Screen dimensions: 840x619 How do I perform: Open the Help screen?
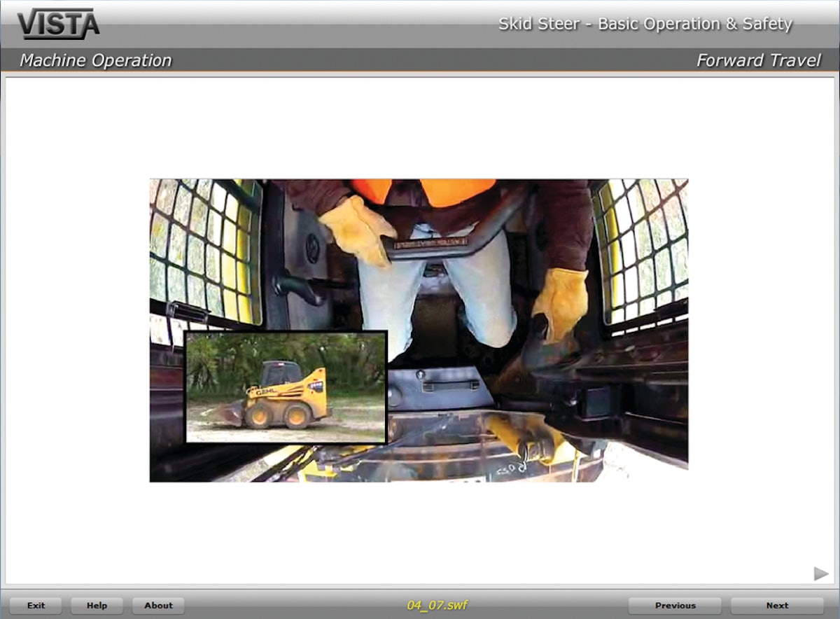click(x=97, y=606)
